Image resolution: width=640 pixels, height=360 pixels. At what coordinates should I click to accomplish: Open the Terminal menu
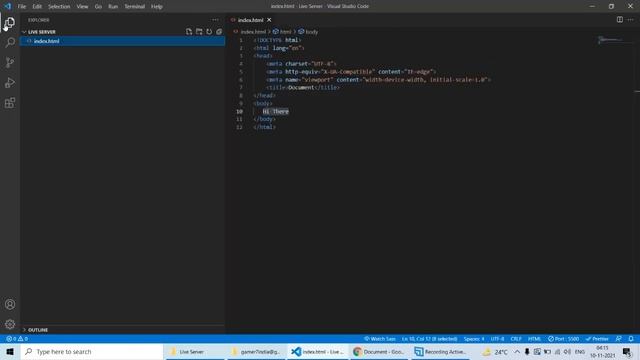(x=135, y=7)
